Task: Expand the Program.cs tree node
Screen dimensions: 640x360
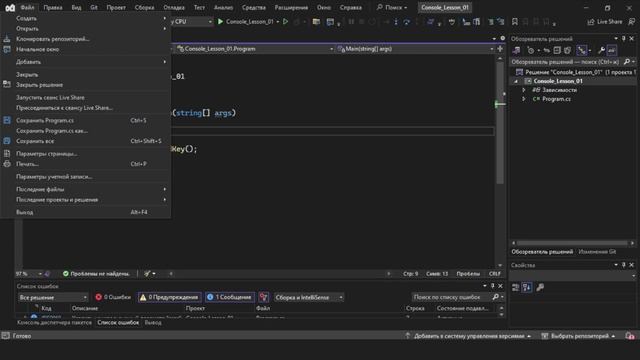Action: click(524, 99)
